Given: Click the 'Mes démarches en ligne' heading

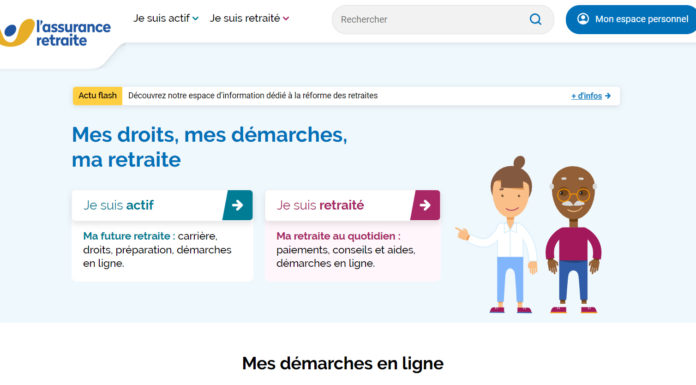Looking at the screenshot, I should coord(343,363).
